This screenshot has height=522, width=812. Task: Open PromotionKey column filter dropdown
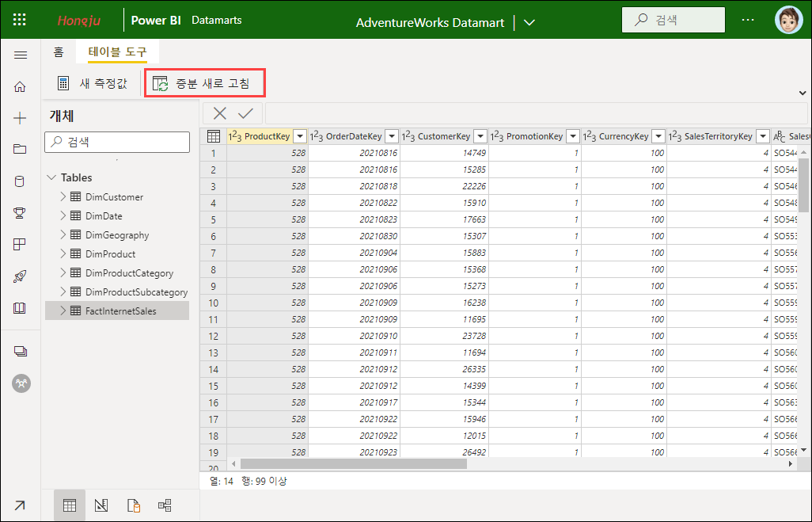click(x=573, y=136)
